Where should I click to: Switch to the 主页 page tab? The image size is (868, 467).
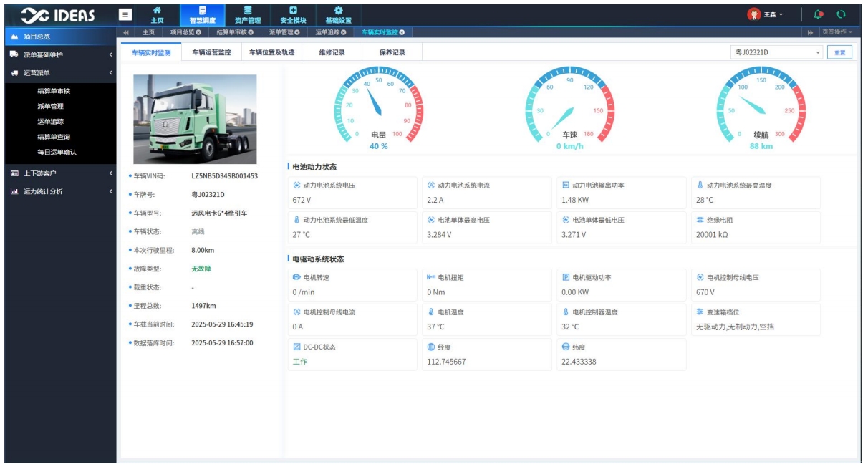pos(148,33)
